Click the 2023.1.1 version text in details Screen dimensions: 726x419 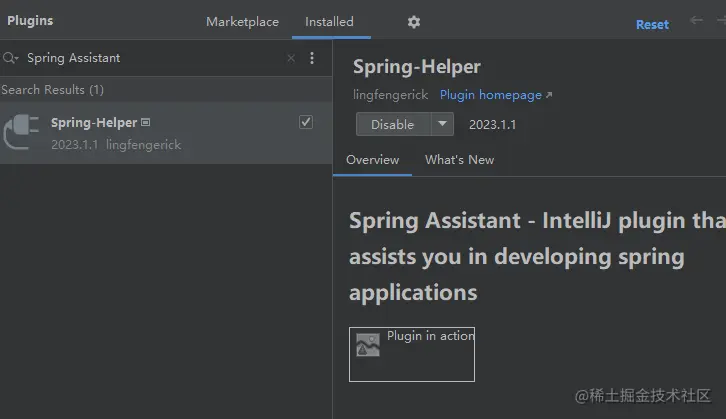point(492,125)
